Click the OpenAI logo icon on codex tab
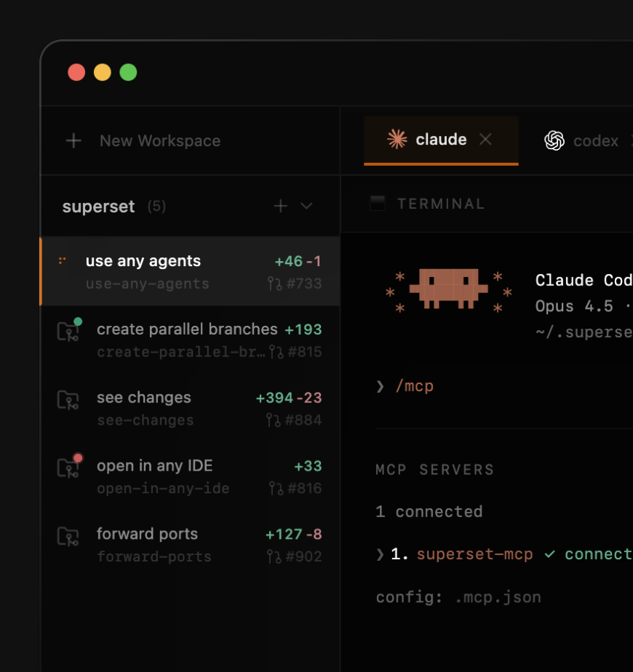 [x=554, y=140]
